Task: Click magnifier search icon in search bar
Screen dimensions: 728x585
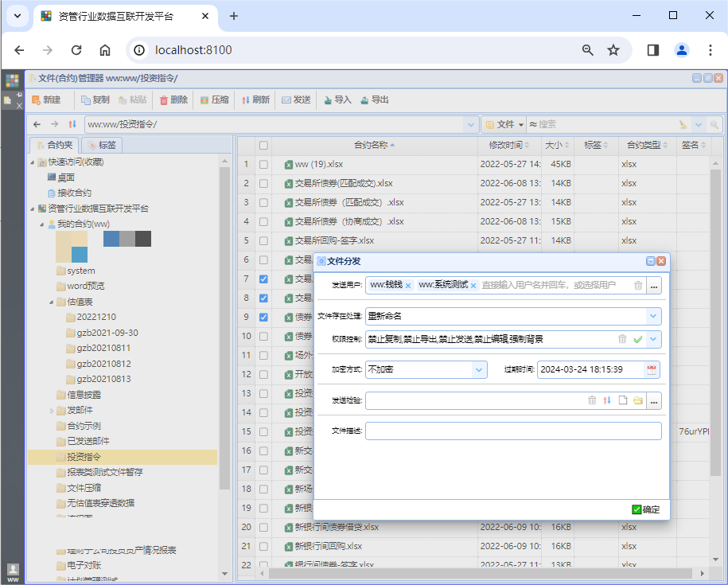Action: [714, 124]
